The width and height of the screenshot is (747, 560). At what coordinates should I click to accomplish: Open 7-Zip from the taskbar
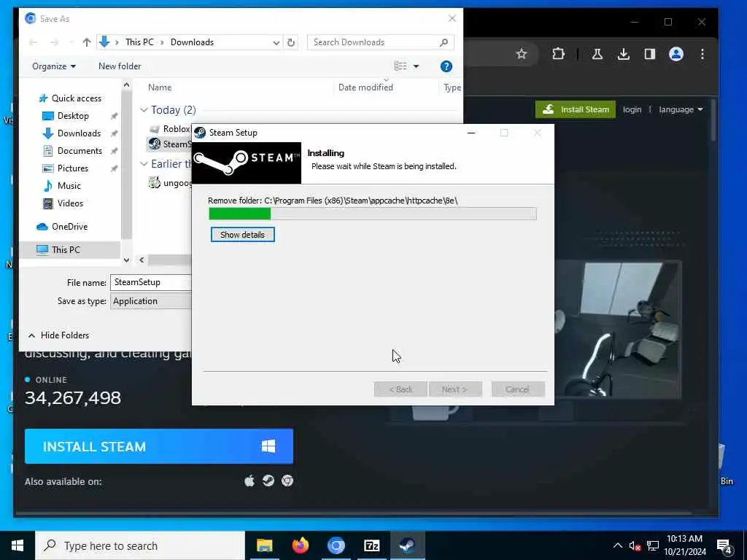click(x=371, y=545)
